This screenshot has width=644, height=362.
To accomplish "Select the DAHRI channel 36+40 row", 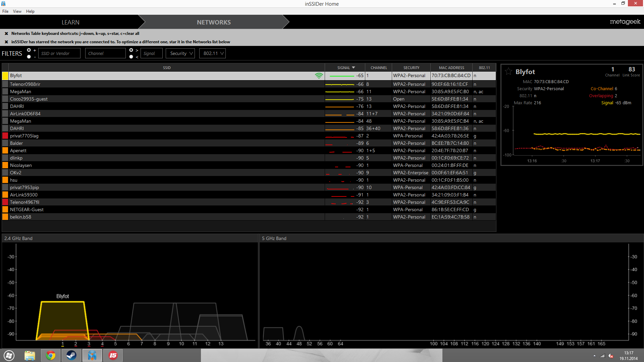I will (x=249, y=128).
